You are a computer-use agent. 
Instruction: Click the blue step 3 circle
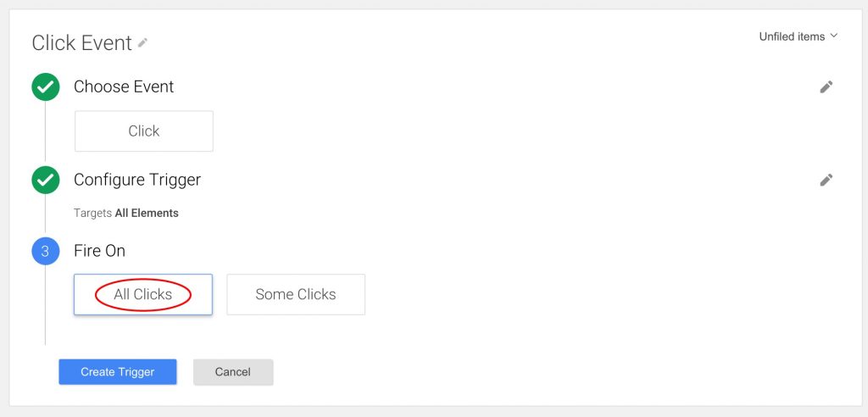46,251
